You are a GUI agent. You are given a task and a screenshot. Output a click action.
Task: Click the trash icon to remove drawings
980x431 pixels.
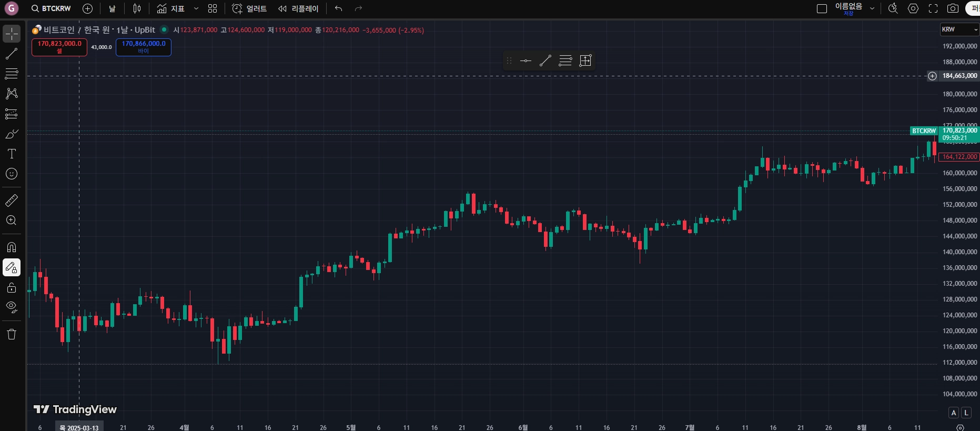pyautogui.click(x=12, y=334)
